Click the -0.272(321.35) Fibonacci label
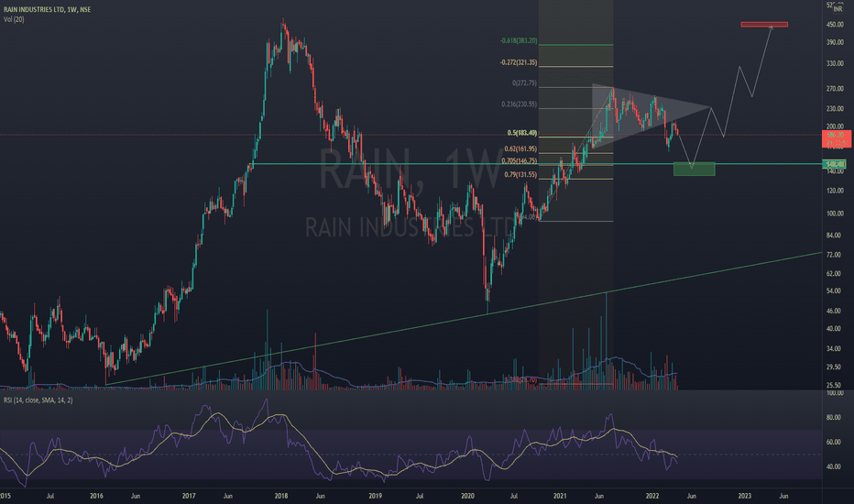 (x=519, y=62)
